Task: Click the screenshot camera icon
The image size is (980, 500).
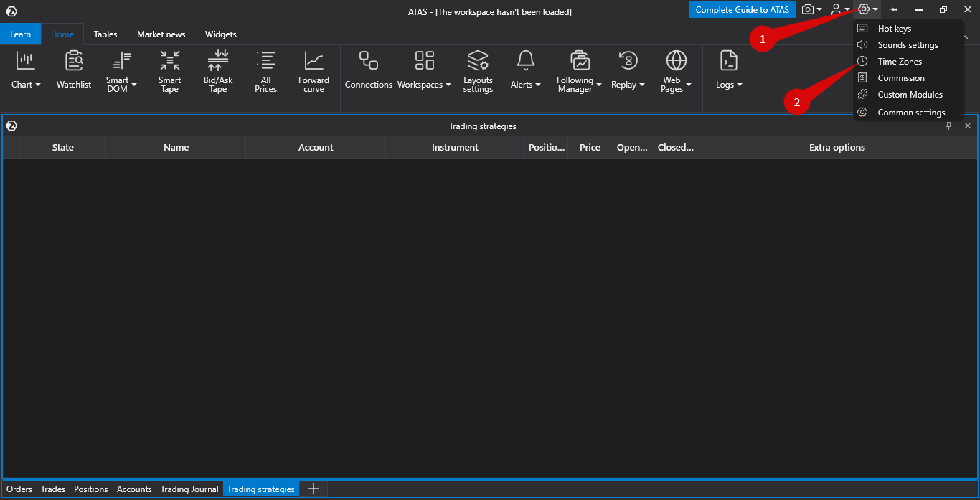Action: 809,9
